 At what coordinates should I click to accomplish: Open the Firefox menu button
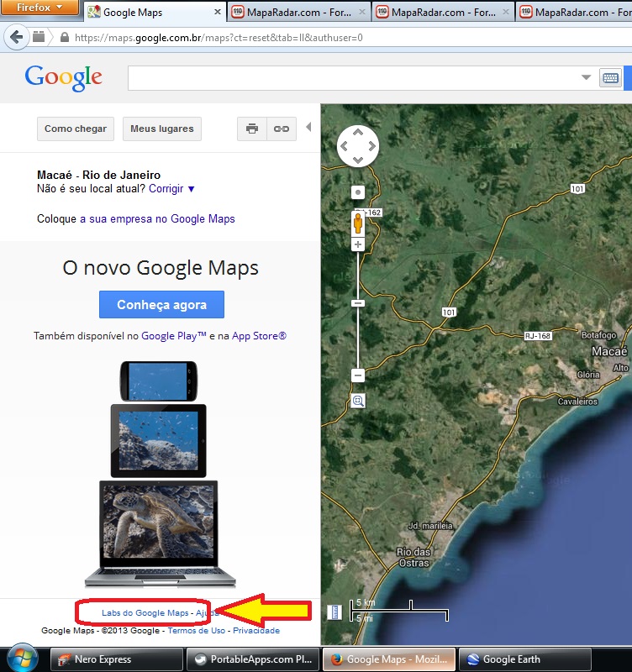tap(39, 8)
